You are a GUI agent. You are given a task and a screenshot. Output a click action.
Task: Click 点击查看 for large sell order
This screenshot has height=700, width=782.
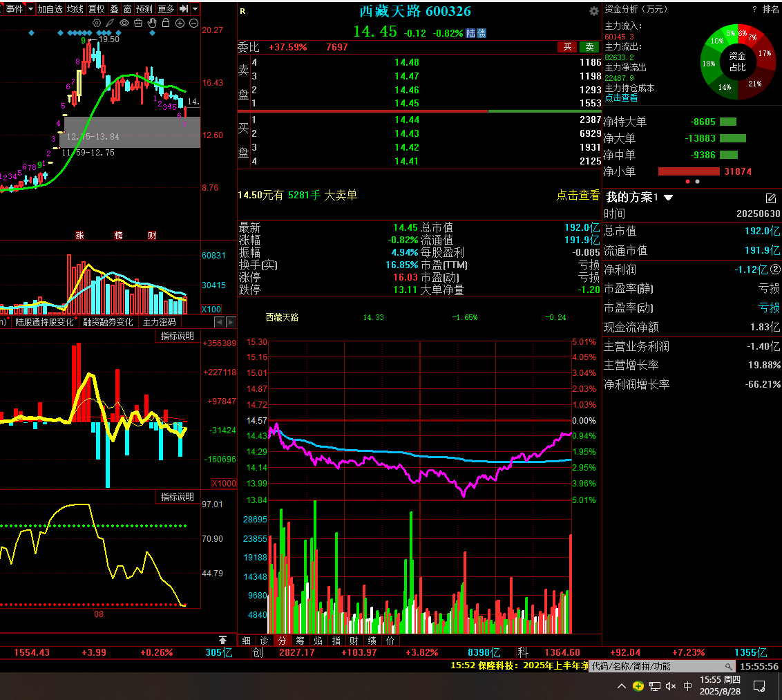pyautogui.click(x=578, y=195)
